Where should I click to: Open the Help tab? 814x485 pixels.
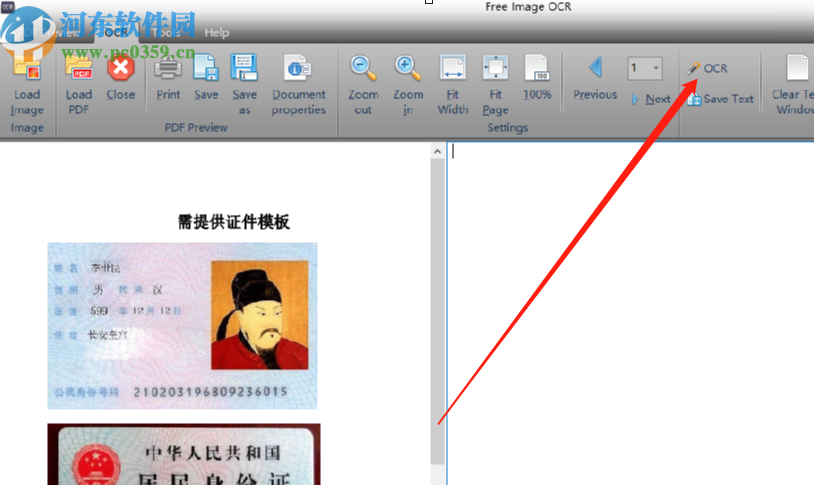click(216, 33)
